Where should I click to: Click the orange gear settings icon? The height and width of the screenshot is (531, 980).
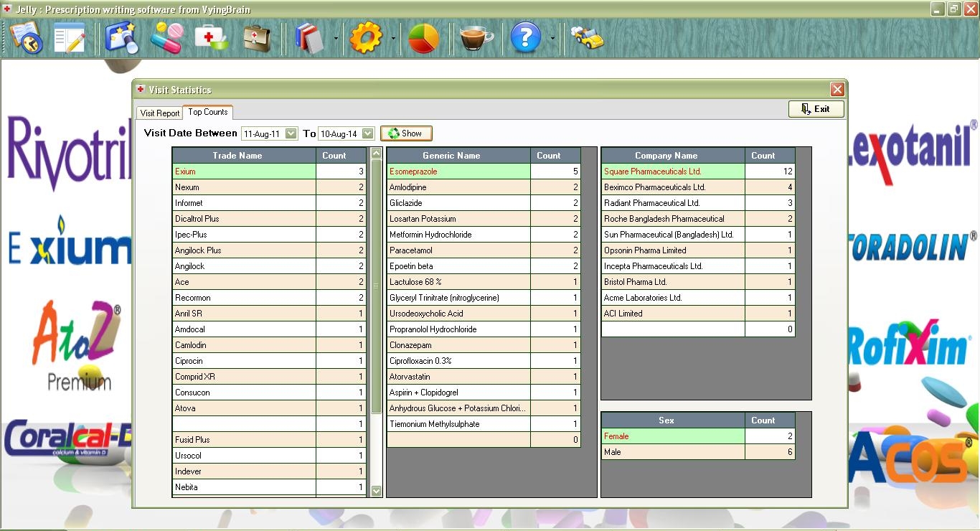point(366,37)
